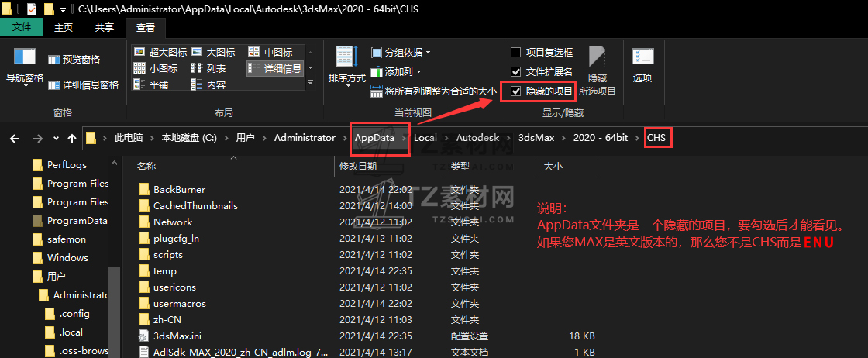Viewport: 868px width, 358px height.
Task: Select the usermacros folder
Action: 179,304
